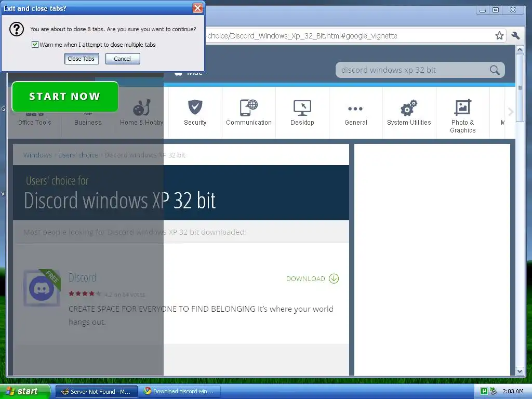Uncheck Warn me when closing multiple tabs
The width and height of the screenshot is (532, 399).
pyautogui.click(x=35, y=45)
